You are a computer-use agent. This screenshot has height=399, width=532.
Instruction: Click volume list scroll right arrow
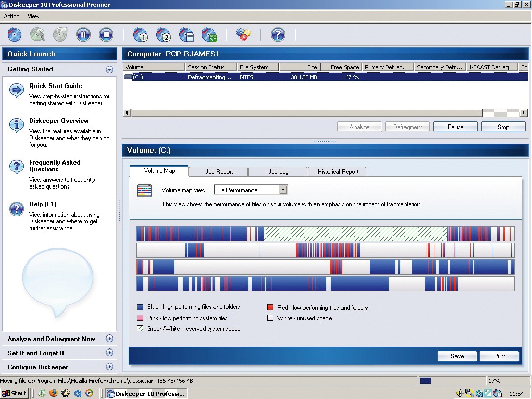tap(524, 113)
